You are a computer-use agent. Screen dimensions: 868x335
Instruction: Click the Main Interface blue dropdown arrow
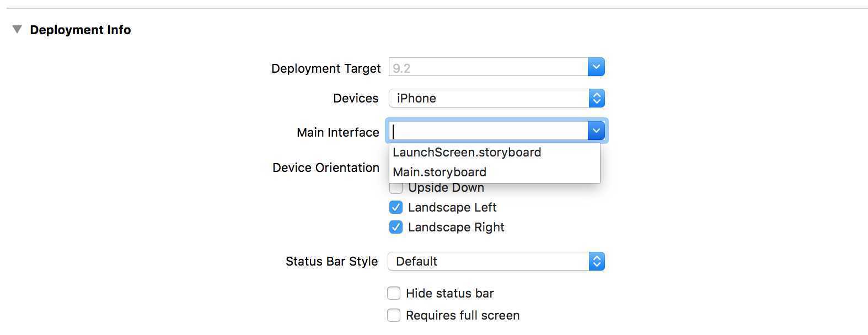(596, 131)
